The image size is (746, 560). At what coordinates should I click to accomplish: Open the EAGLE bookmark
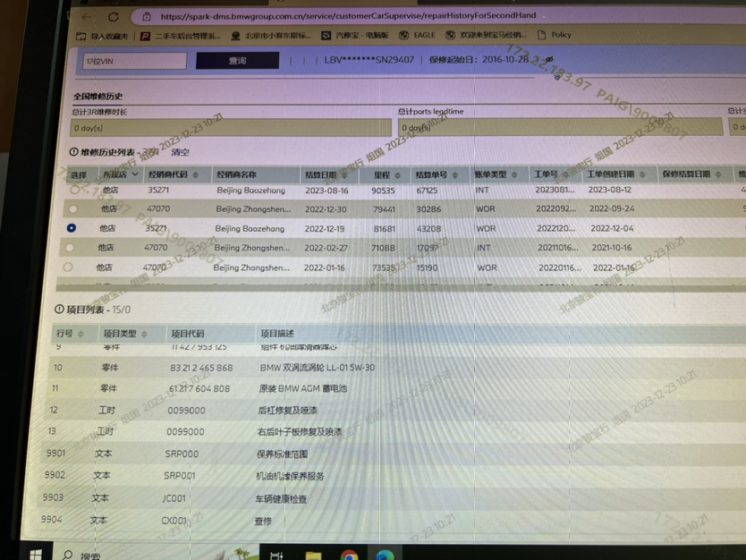(417, 35)
